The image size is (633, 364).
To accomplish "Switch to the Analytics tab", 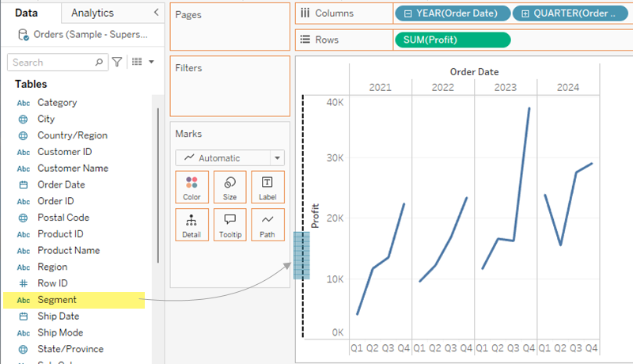I will (93, 13).
